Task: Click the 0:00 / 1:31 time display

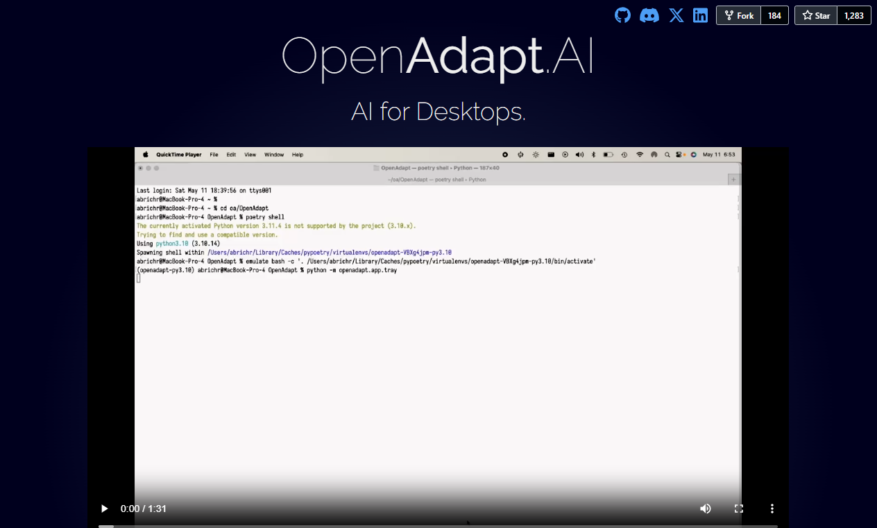Action: coord(143,508)
